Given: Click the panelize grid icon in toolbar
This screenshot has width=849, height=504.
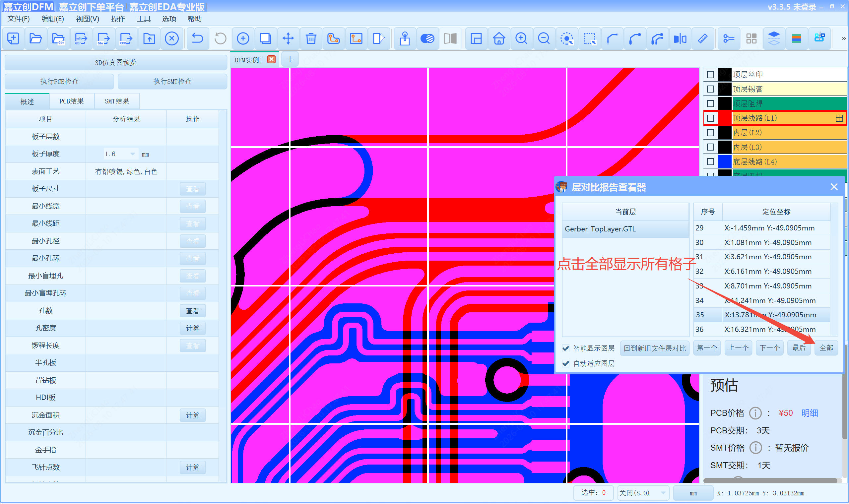Looking at the screenshot, I should 751,38.
